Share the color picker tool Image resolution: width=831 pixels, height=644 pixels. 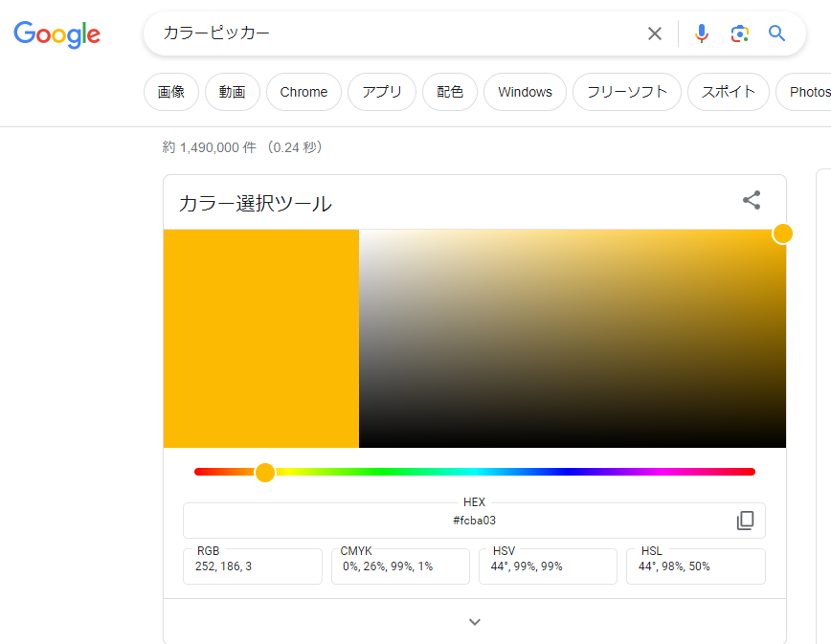pos(752,200)
